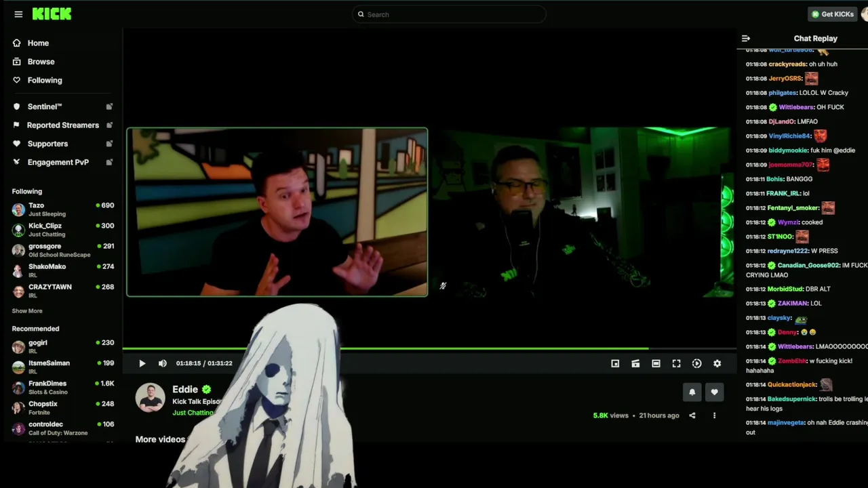Open controldec Call of Duty: Warzone channel
868x488 pixels.
62,428
